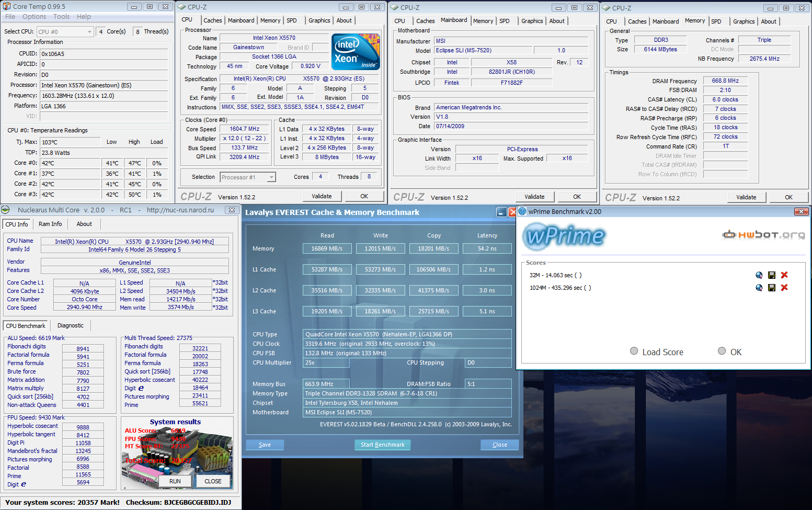Open the Select CPU dropdown in Core Temp
The width and height of the screenshot is (812, 510).
click(65, 32)
